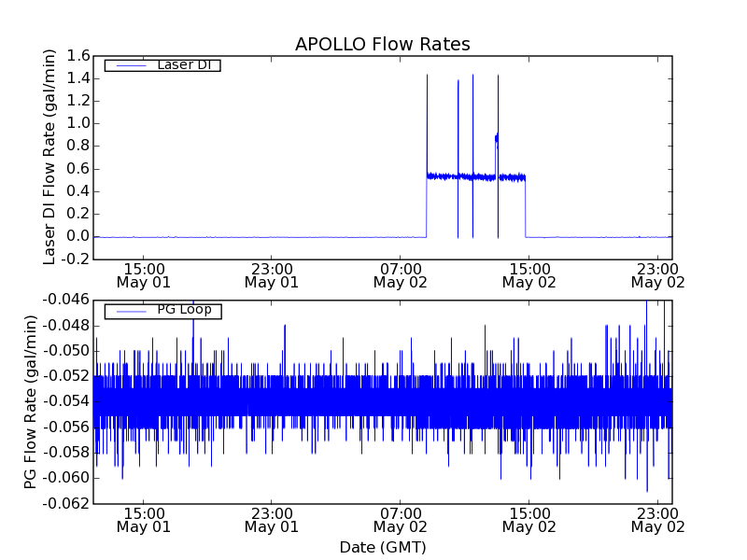Image resolution: width=747 pixels, height=560 pixels.
Task: Select the PG Loop legend label
Action: pos(184,310)
